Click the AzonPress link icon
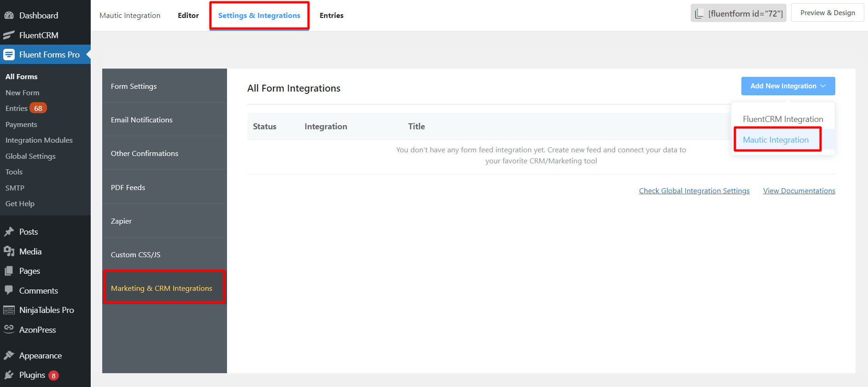The width and height of the screenshot is (868, 387). coord(9,329)
